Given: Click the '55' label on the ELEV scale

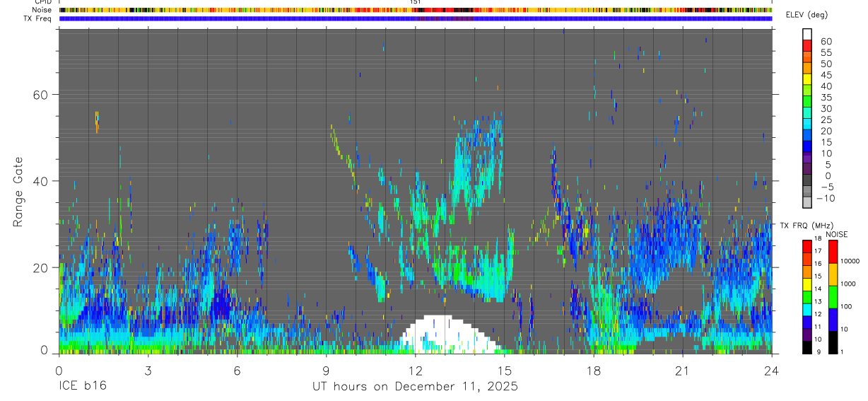Looking at the screenshot, I should [x=826, y=52].
